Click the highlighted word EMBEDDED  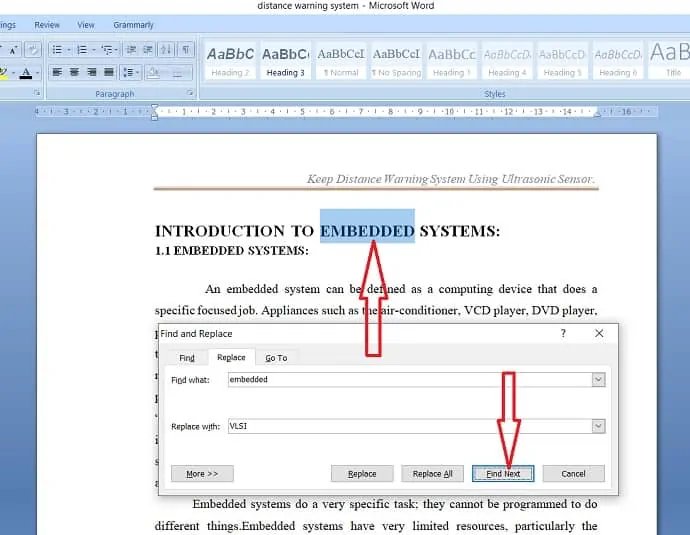pyautogui.click(x=367, y=231)
